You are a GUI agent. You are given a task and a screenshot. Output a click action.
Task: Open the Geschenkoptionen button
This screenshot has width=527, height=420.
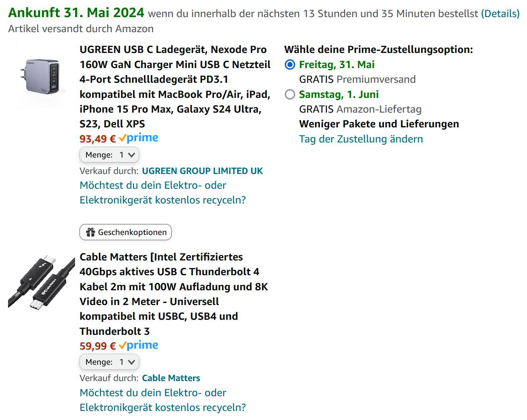[126, 232]
